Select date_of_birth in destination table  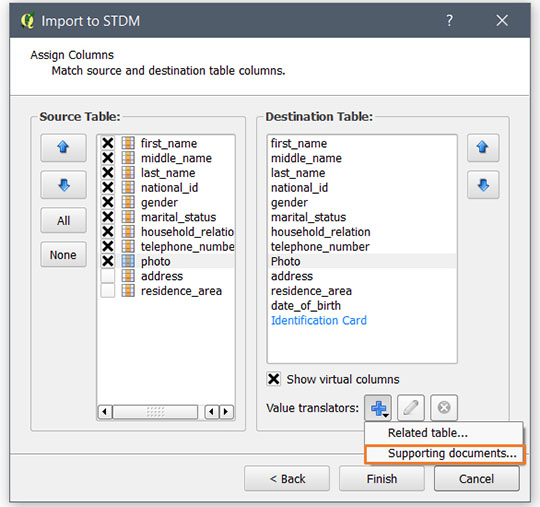pyautogui.click(x=362, y=306)
